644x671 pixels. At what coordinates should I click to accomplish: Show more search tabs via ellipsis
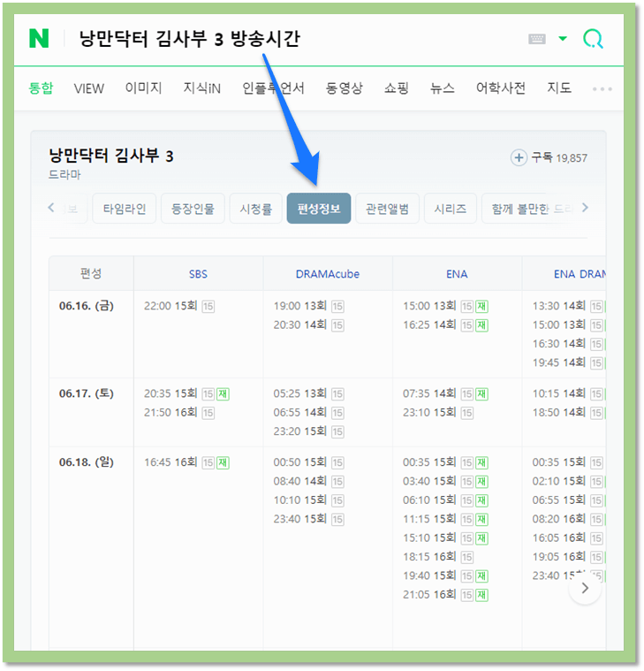pos(602,89)
